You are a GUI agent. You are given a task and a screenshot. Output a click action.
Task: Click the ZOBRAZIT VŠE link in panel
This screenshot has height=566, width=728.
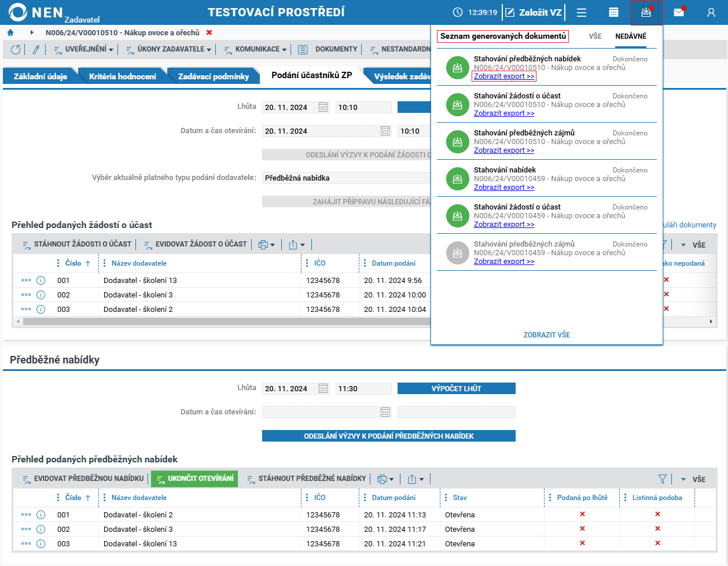pyautogui.click(x=547, y=335)
